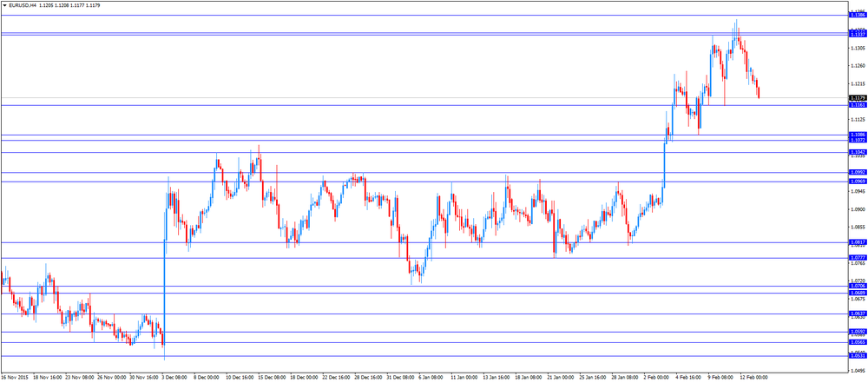The width and height of the screenshot is (868, 383).
Task: Click the 1.0855 price scale value
Action: [x=858, y=228]
